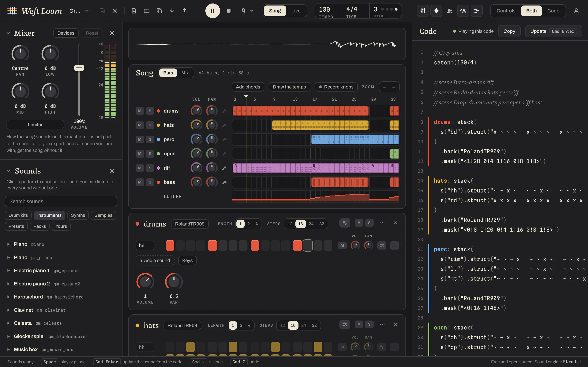Screen dimensions: 588x367
Task: Open the drums pattern settings sliders icon
Action: [x=345, y=223]
